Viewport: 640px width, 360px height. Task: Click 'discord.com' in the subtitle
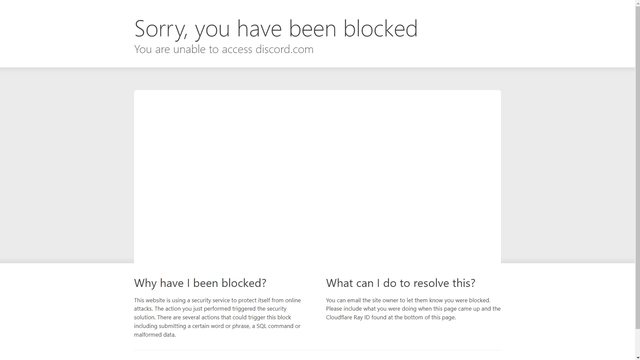coord(284,49)
